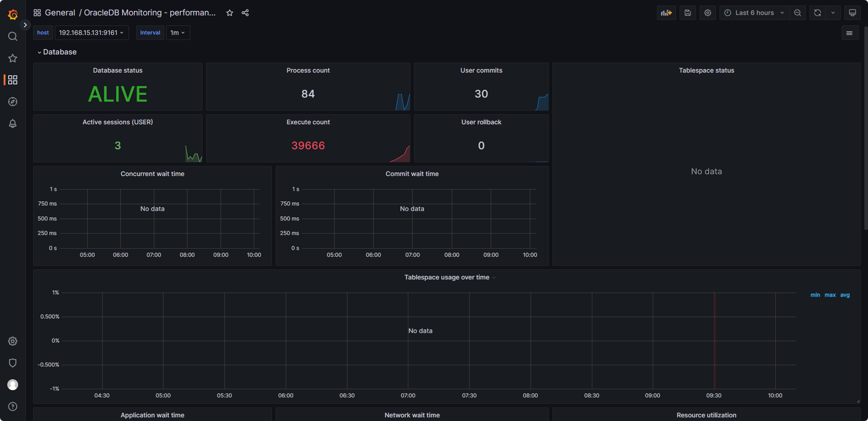
Task: Open the General folder breadcrumb
Action: 60,13
